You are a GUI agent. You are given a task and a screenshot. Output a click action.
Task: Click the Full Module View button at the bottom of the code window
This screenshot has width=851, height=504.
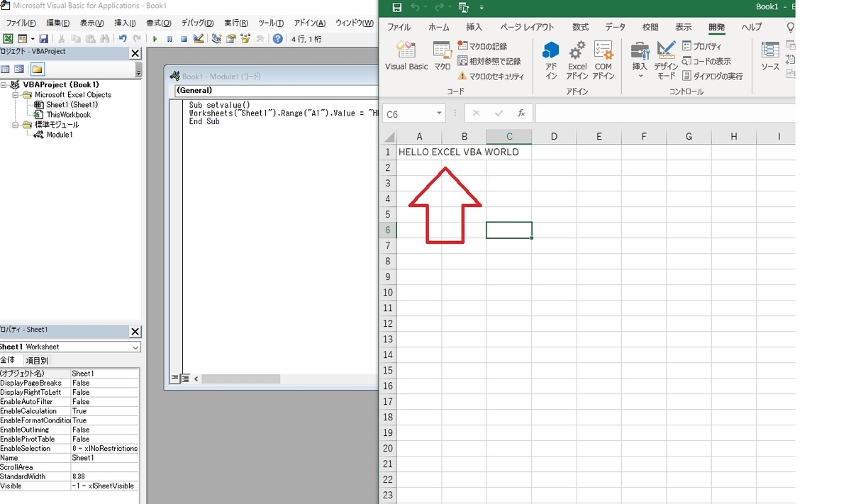point(185,379)
